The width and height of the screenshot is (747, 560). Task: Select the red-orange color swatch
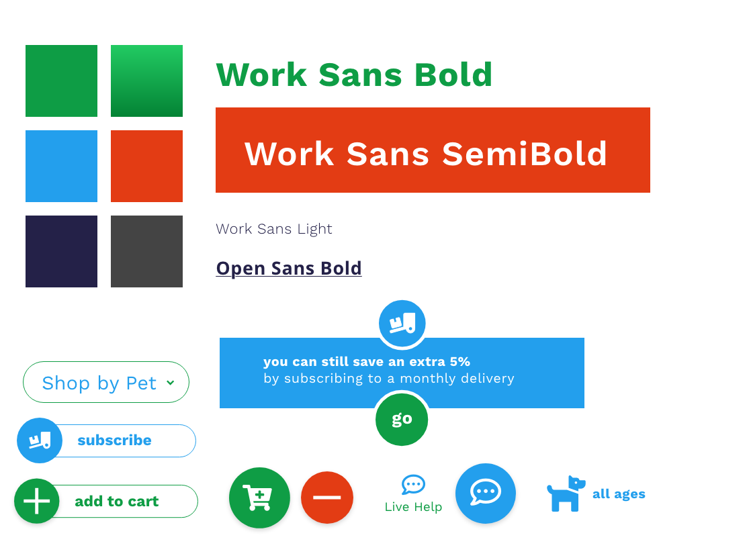coord(146,167)
